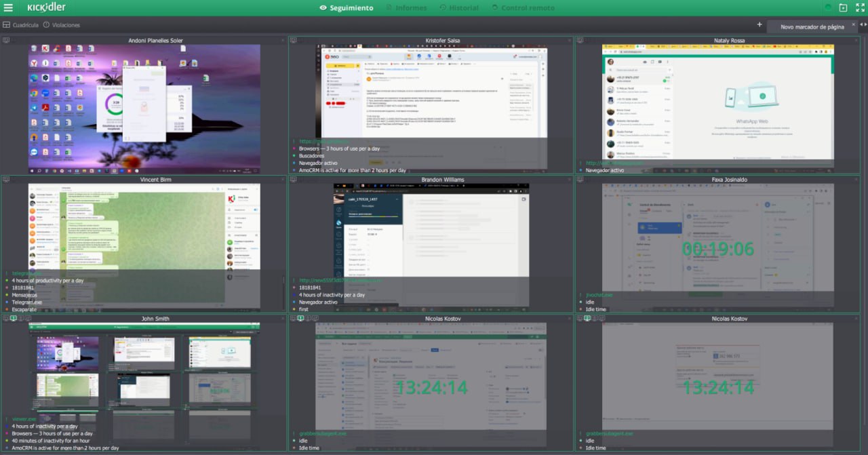The height and width of the screenshot is (455, 868).
Task: Click Faxa Josinaldo's idle timer 00:19:06
Action: [717, 249]
